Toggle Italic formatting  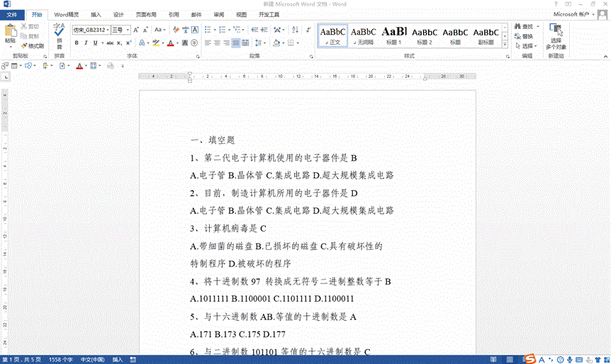tap(86, 43)
